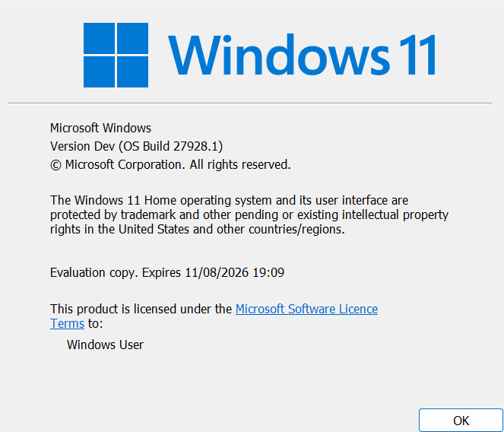Select the 'Microsoft Windows' text line

(x=100, y=128)
